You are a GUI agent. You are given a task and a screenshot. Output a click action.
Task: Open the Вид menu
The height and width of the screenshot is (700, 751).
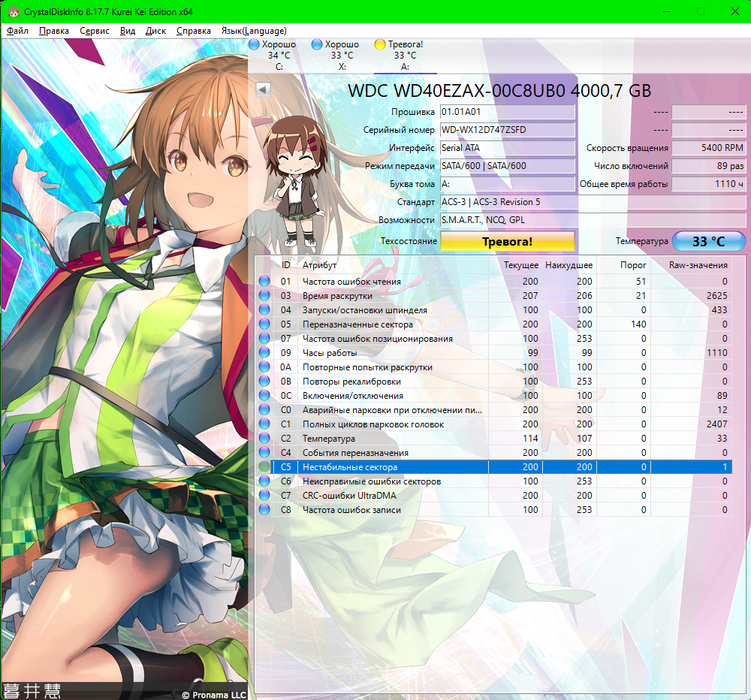pyautogui.click(x=128, y=31)
